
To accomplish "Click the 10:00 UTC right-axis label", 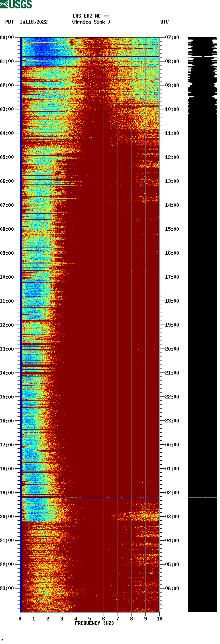I will click(172, 109).
